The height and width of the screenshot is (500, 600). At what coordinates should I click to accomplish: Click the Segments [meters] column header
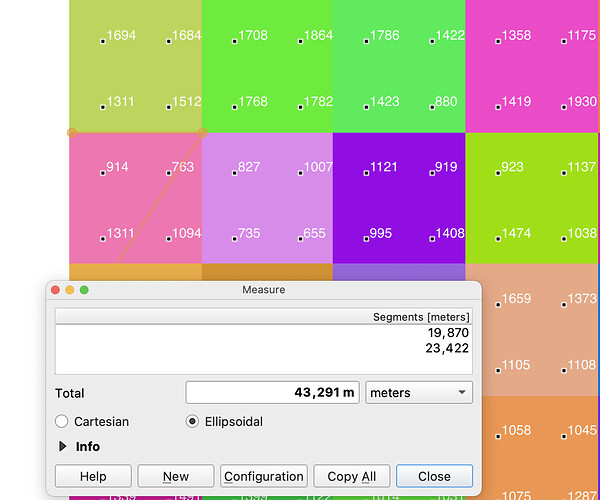(x=264, y=317)
